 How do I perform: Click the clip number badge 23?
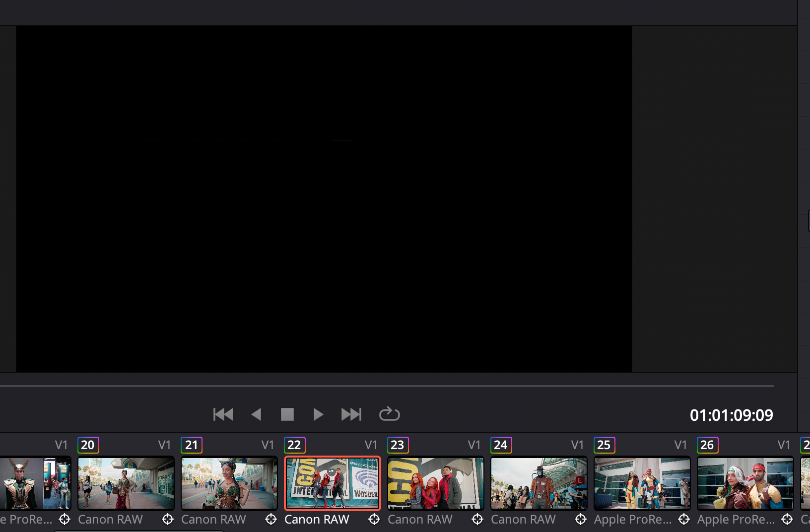coord(398,445)
